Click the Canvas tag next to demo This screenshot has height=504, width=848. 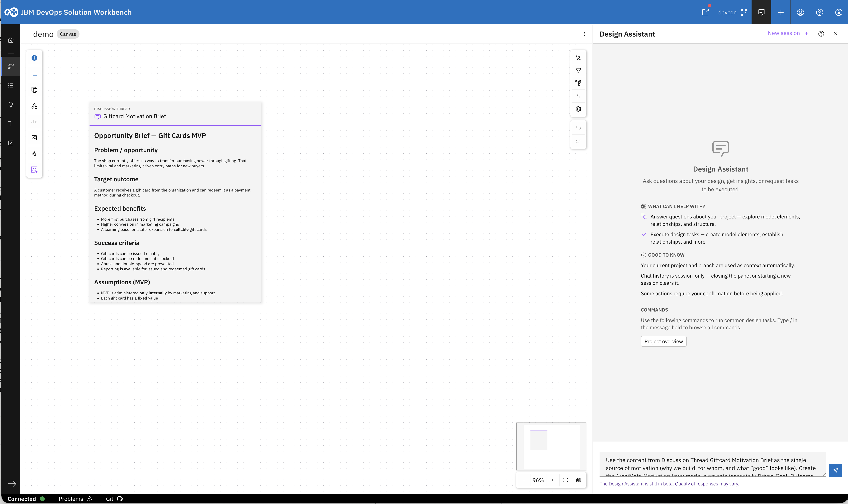(68, 34)
